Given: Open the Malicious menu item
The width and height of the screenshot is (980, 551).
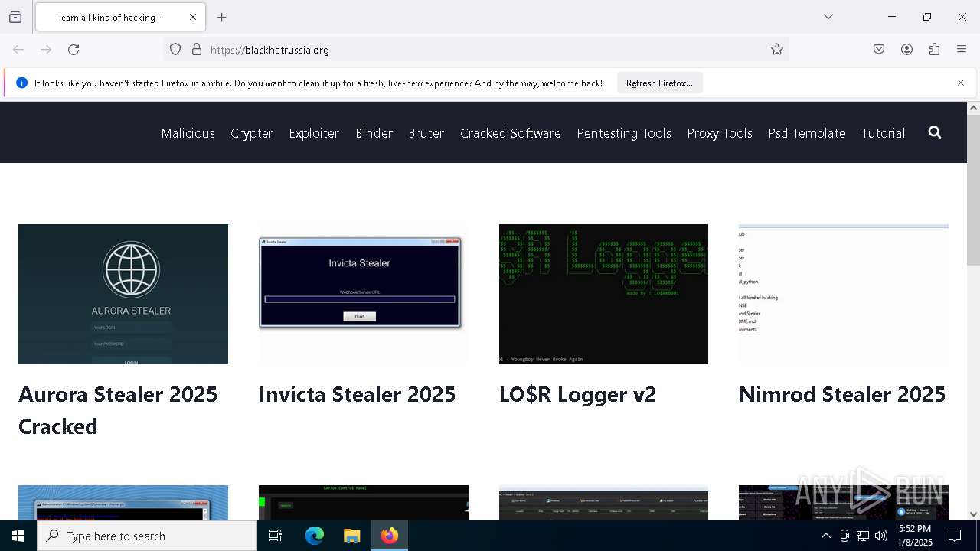Looking at the screenshot, I should (x=188, y=133).
